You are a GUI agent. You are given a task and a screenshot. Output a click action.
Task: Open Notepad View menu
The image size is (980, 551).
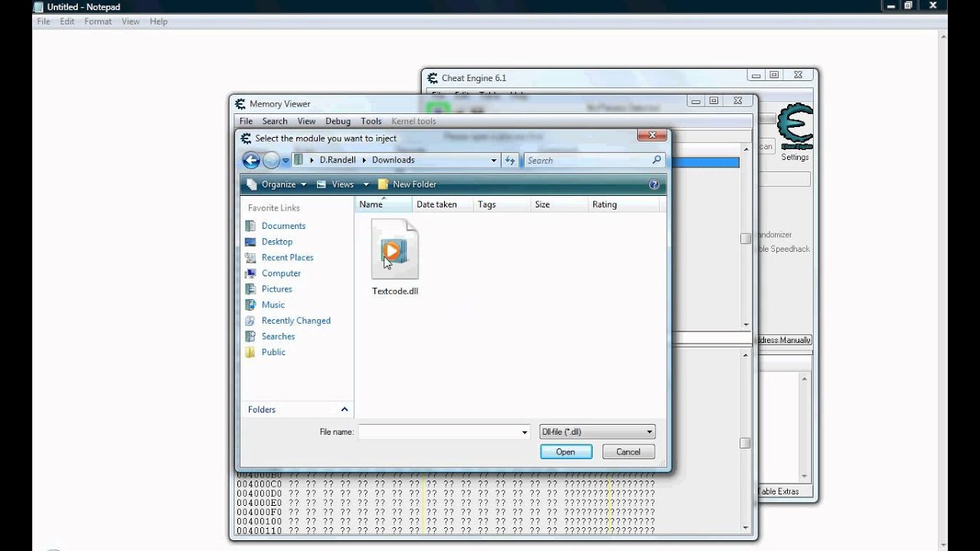[x=131, y=21]
